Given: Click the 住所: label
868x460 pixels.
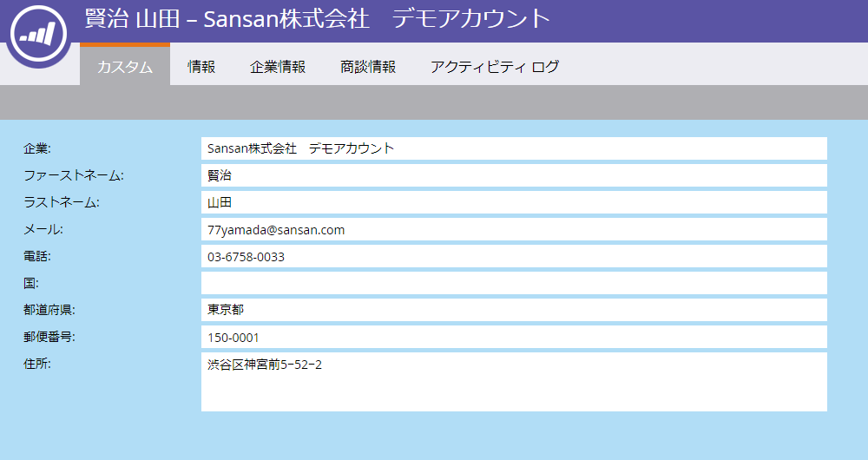Looking at the screenshot, I should tap(37, 364).
